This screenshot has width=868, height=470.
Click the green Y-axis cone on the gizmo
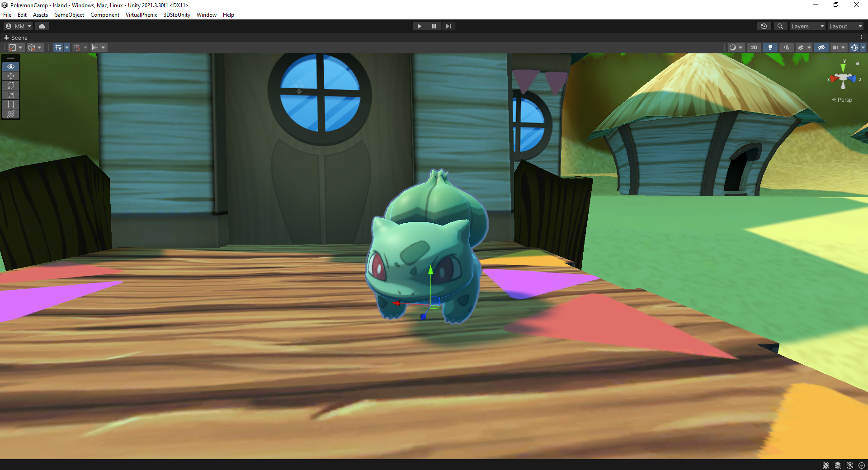pos(843,68)
